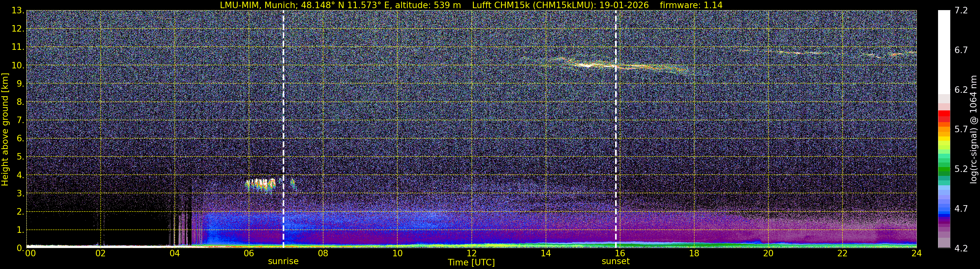Click the plot title mentioning LMU-MIM, Munich
The height and width of the screenshot is (269, 980).
click(471, 5)
